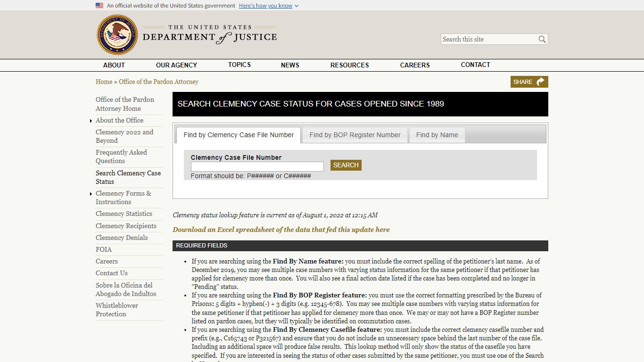Open FOIA sidebar link
644x362 pixels.
[x=104, y=249]
